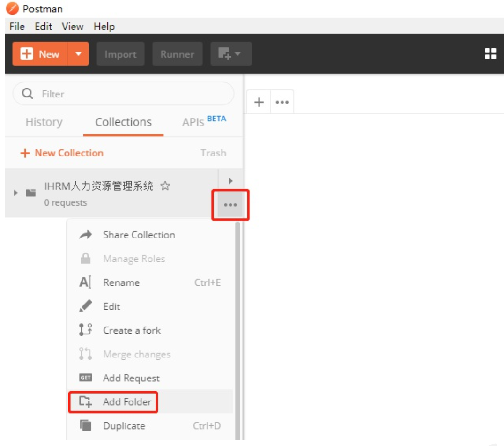
Task: Click the context menu scrollbar
Action: (x=237, y=331)
